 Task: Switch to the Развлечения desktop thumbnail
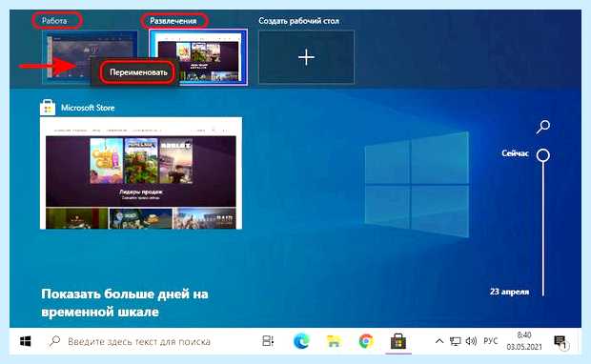pos(198,57)
